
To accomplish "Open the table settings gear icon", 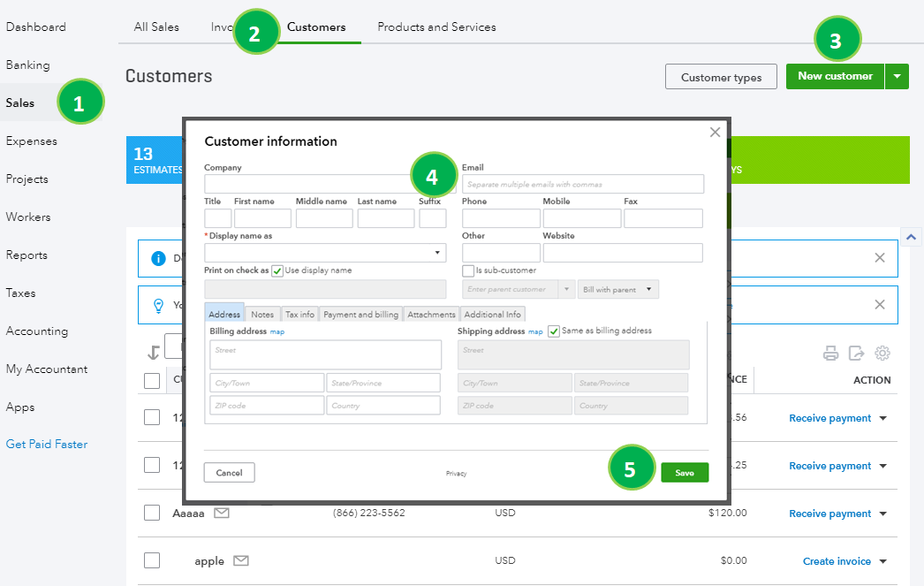I will coord(882,353).
